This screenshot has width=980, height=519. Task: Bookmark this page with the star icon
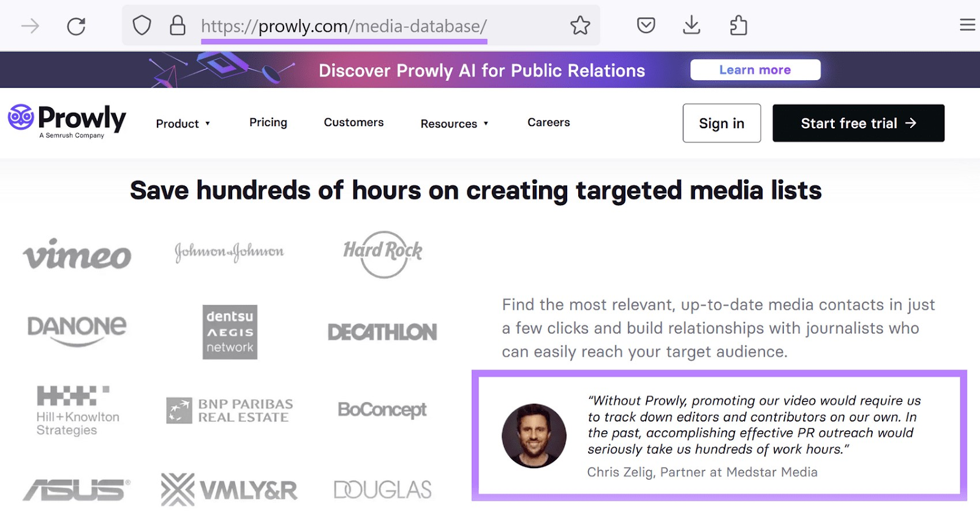(x=580, y=26)
